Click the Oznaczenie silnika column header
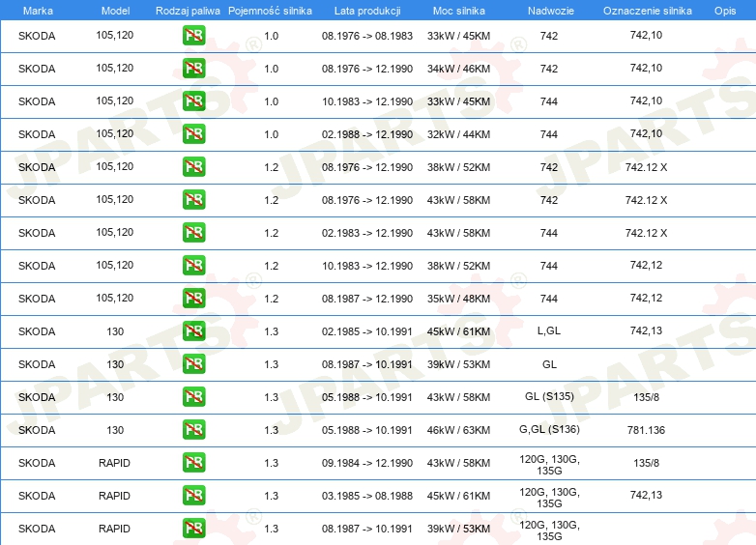Viewport: 756px width, 545px height. point(647,11)
